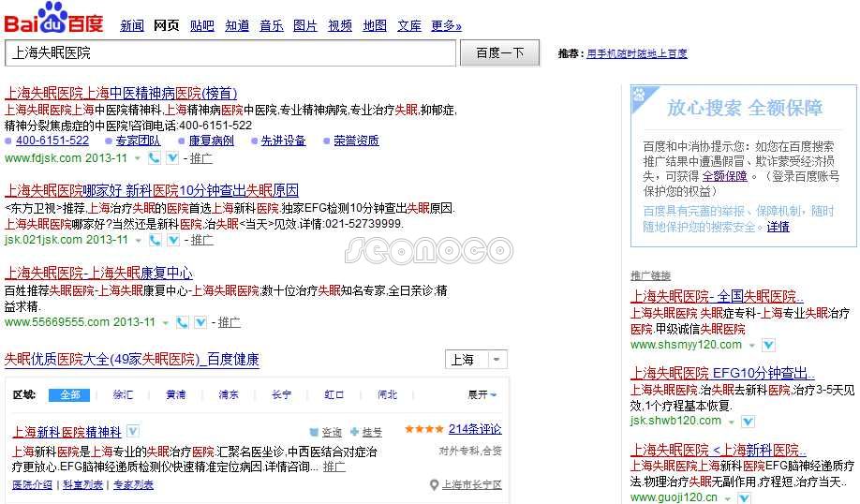Screen dimensions: 860x504
Task: Click the search input containing 上海失眠医院
Action: coord(230,53)
